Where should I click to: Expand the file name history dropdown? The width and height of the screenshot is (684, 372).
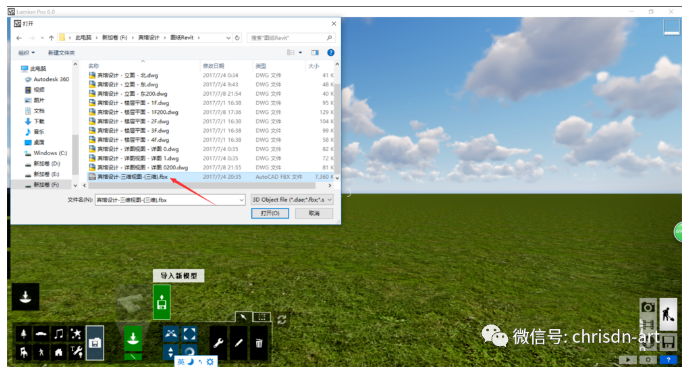(241, 200)
